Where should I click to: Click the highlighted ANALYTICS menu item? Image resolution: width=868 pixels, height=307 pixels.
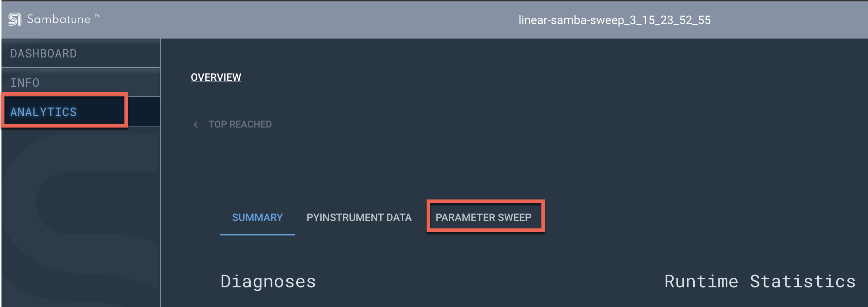(x=44, y=111)
